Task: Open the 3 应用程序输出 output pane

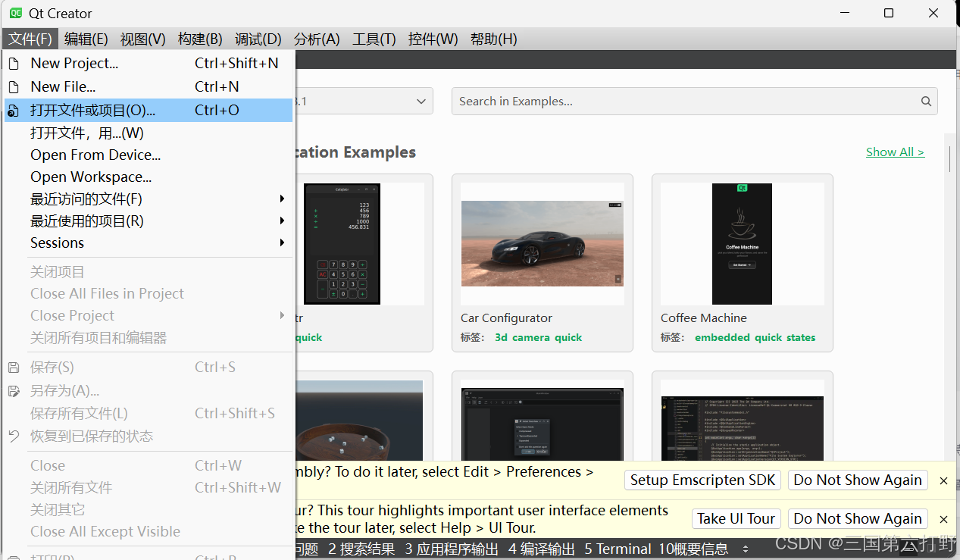Action: (452, 549)
